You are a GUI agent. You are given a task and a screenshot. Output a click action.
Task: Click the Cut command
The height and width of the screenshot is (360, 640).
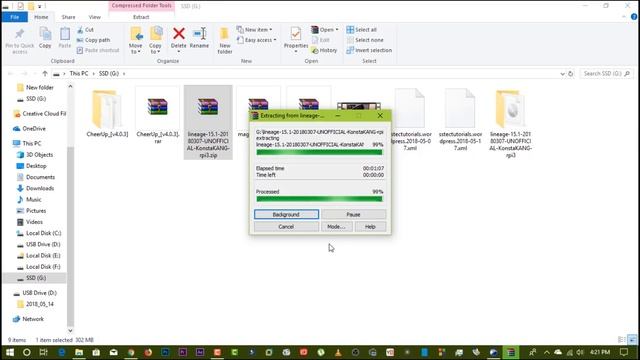85,30
